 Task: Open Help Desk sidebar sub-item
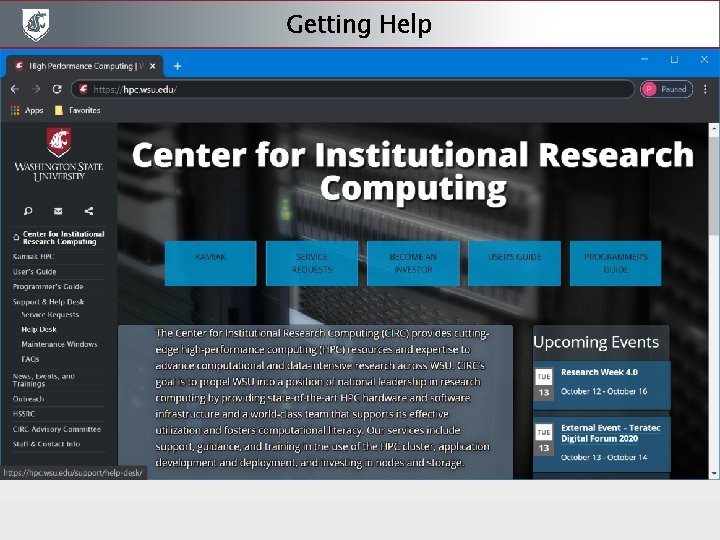pos(39,329)
